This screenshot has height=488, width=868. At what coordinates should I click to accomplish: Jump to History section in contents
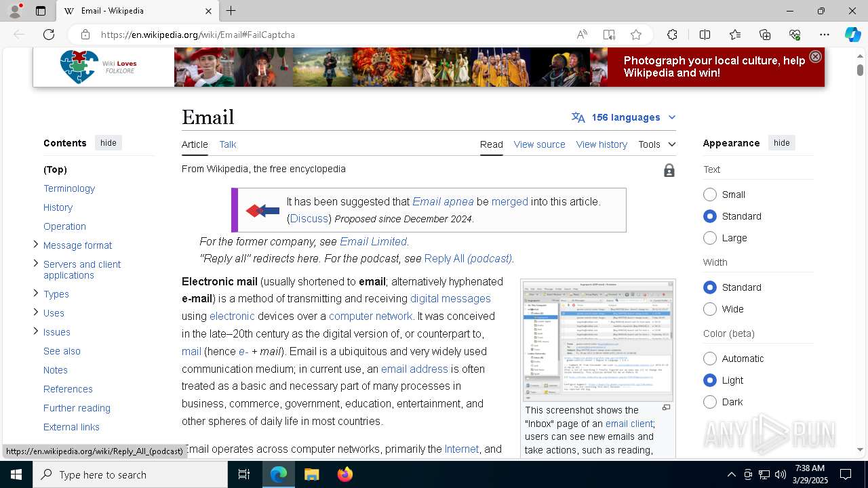tap(58, 207)
